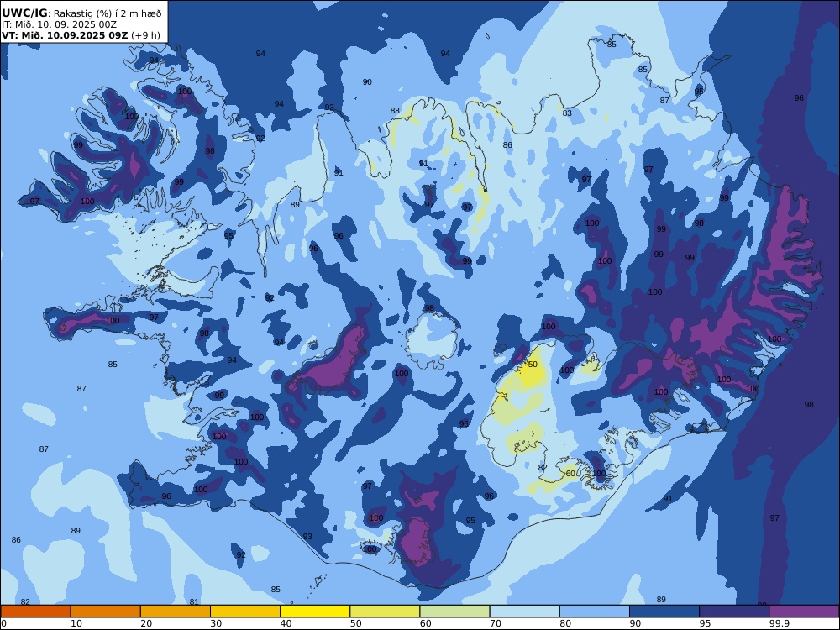This screenshot has height=630, width=840.
Task: Click the orange 10–20 legend color block
Action: click(x=106, y=612)
